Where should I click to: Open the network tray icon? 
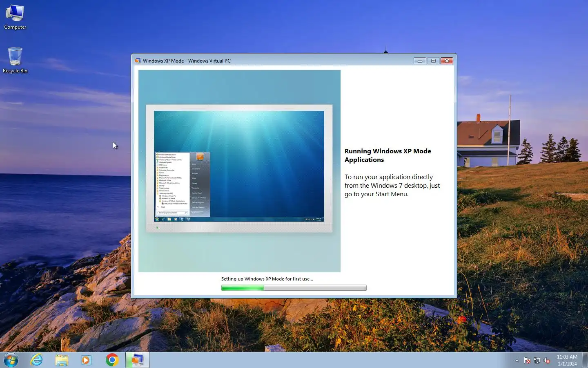pyautogui.click(x=537, y=361)
